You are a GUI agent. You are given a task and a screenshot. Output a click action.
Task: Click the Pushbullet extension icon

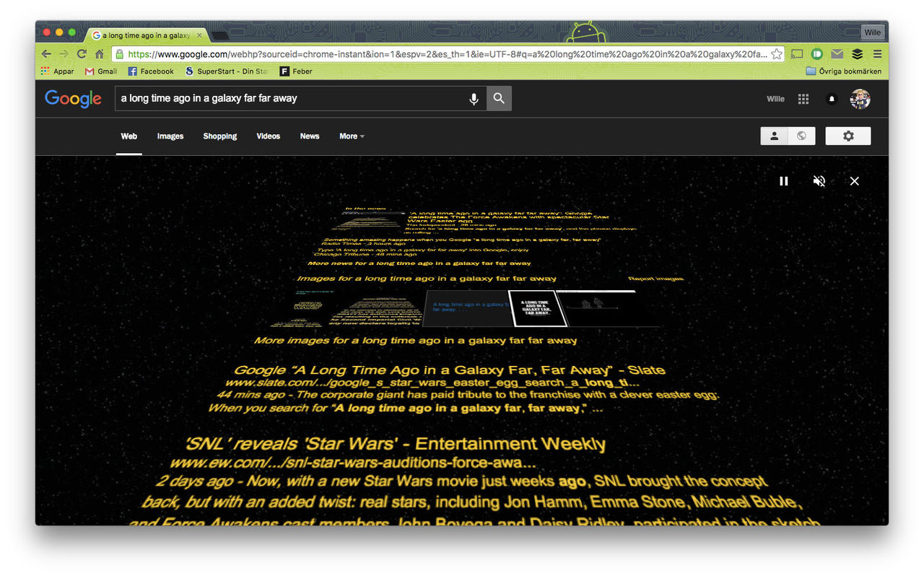[816, 53]
